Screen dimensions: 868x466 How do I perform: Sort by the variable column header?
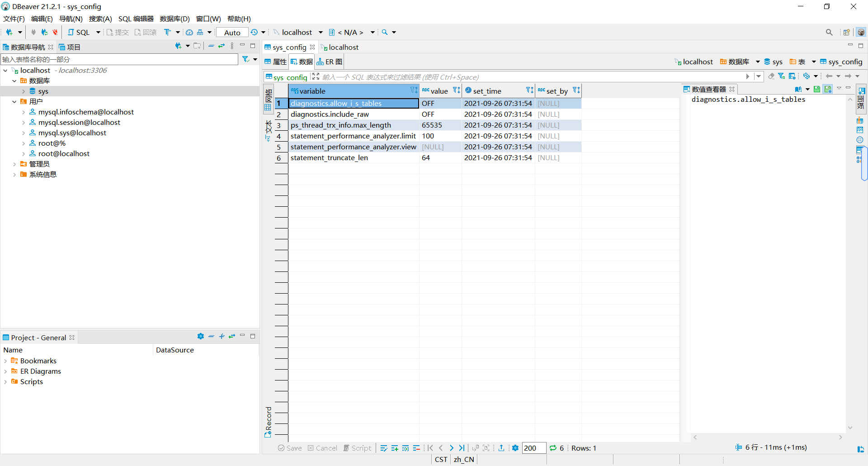click(x=354, y=91)
